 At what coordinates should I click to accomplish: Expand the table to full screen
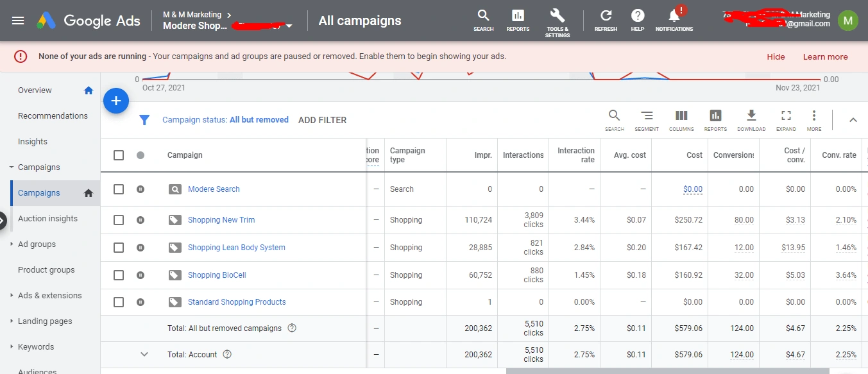pos(786,120)
